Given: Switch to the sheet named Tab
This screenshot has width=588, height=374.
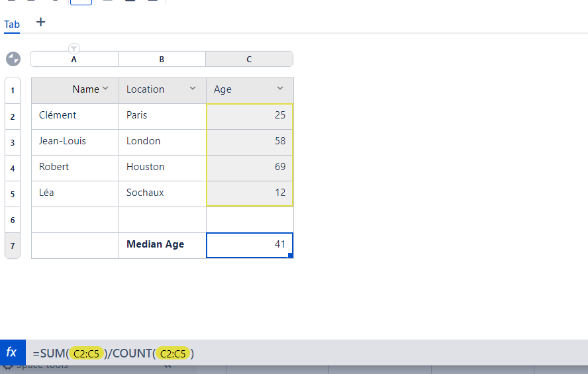Looking at the screenshot, I should coord(12,24).
